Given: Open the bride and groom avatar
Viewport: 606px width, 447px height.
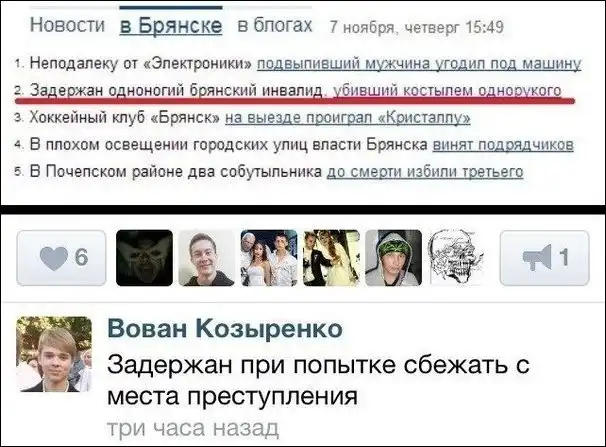Looking at the screenshot, I should click(331, 258).
